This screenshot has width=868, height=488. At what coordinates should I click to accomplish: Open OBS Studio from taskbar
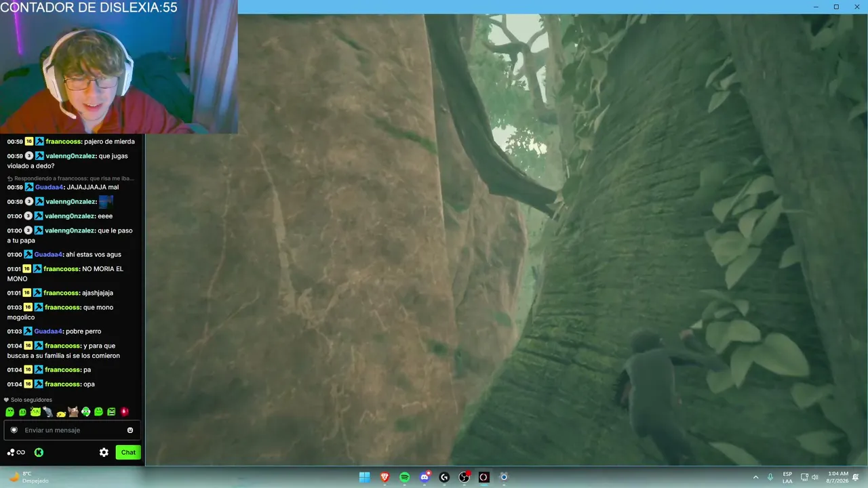point(464,477)
